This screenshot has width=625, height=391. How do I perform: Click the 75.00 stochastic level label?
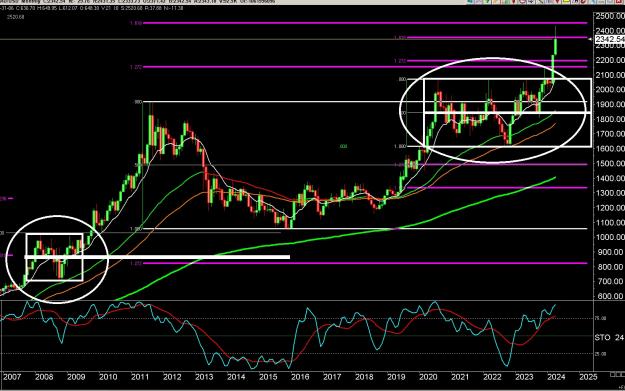601,318
